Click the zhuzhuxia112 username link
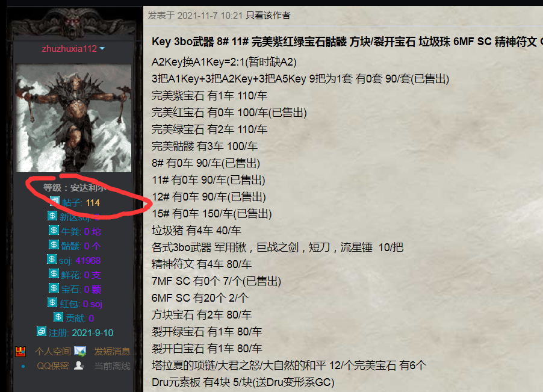The width and height of the screenshot is (543, 392). coord(69,49)
